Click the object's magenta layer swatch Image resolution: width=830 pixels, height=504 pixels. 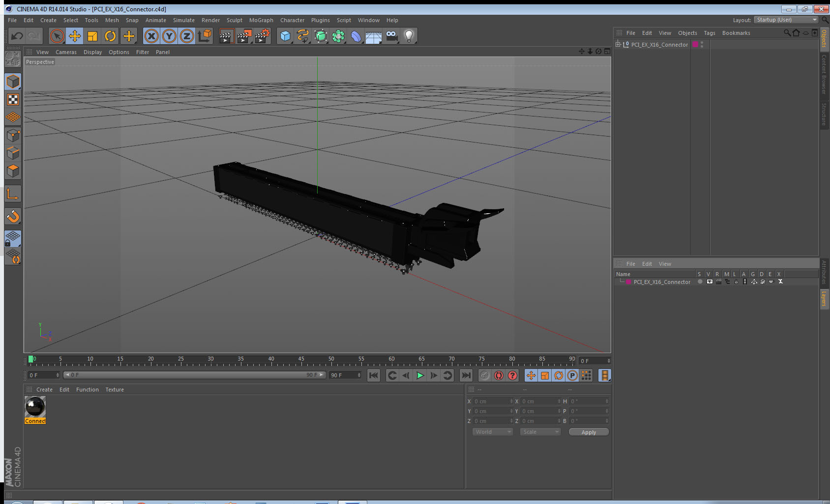pyautogui.click(x=695, y=44)
